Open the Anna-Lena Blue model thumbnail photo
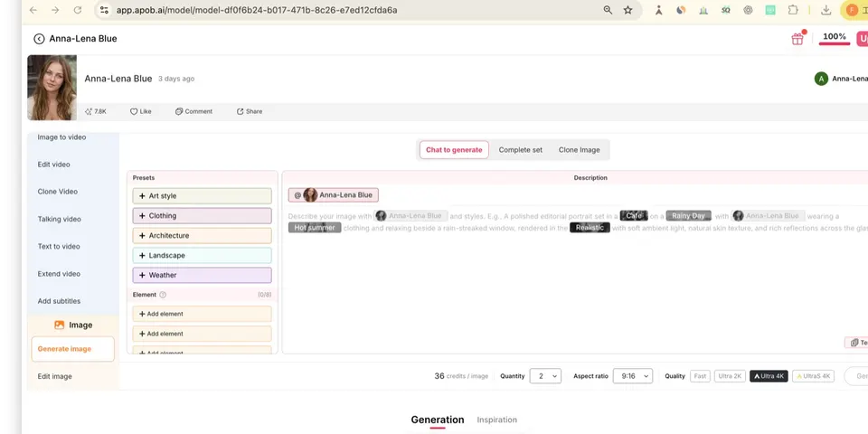 52,88
